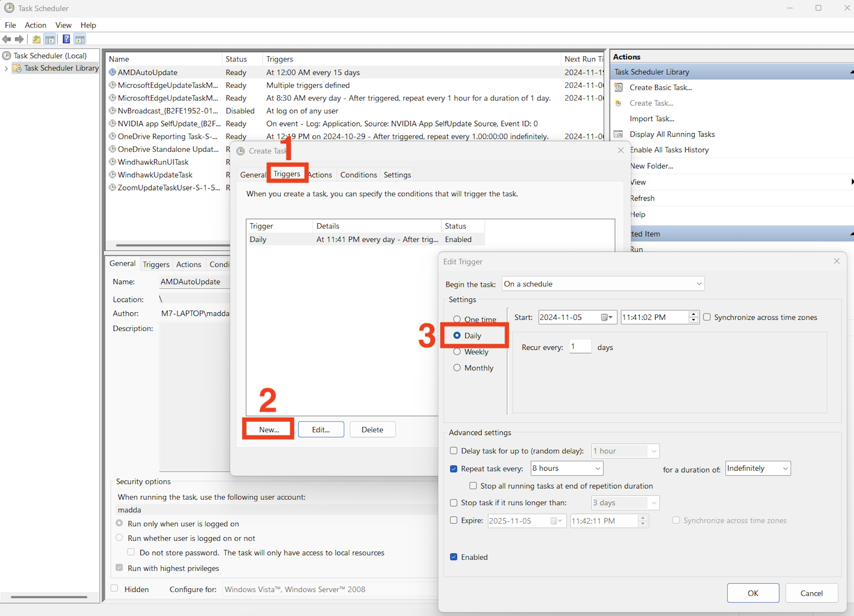854x616 pixels.
Task: Switch to the Conditions tab in Create Task
Action: [x=358, y=175]
